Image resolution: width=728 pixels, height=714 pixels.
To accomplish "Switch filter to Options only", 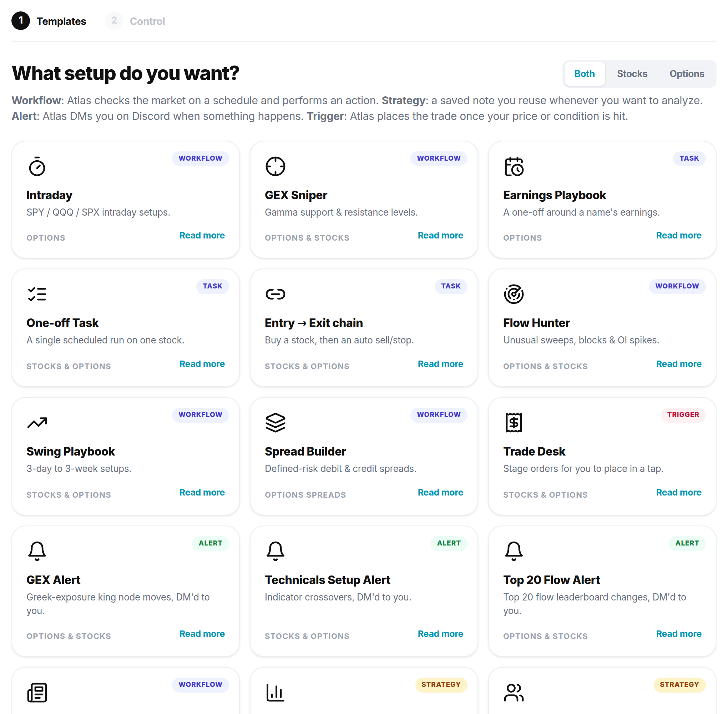I will (686, 74).
